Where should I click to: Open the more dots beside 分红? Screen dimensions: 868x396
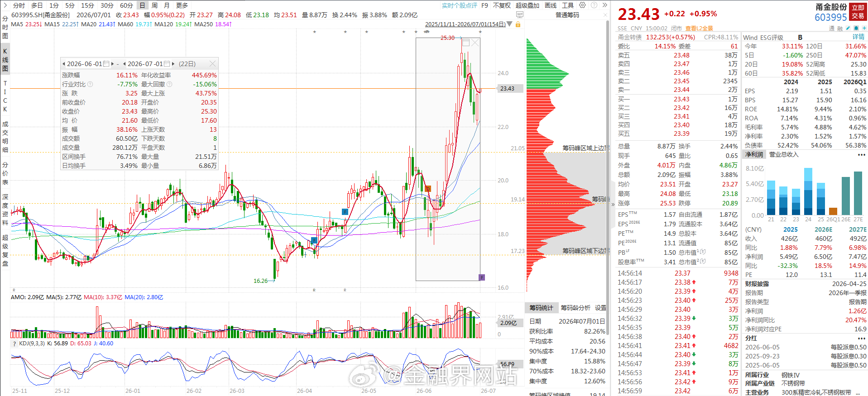click(861, 338)
